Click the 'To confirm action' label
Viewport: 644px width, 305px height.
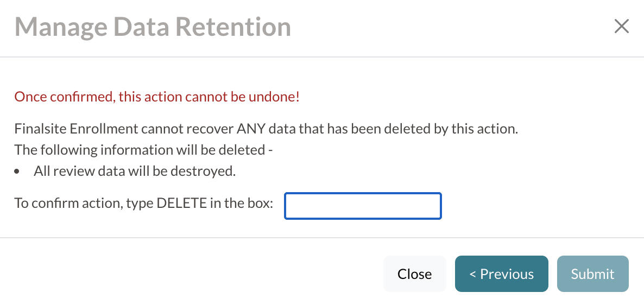pos(144,204)
